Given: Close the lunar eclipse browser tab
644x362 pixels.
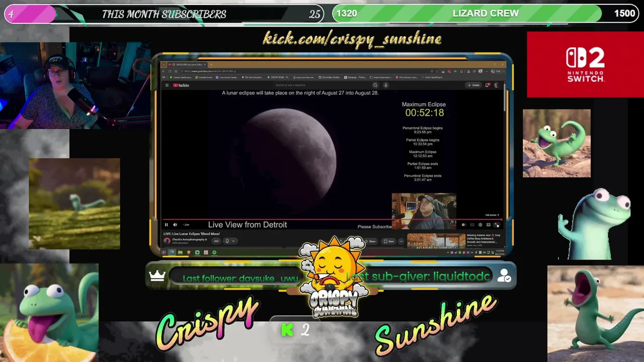Looking at the screenshot, I should pyautogui.click(x=205, y=64).
